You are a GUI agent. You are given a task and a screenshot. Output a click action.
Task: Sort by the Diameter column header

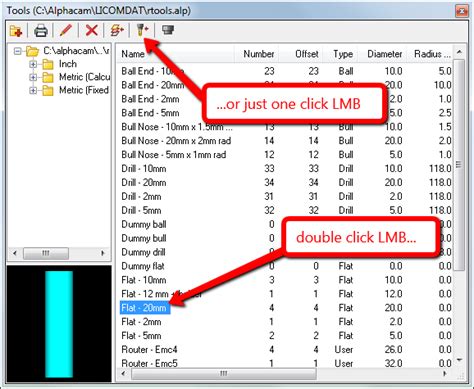(385, 54)
